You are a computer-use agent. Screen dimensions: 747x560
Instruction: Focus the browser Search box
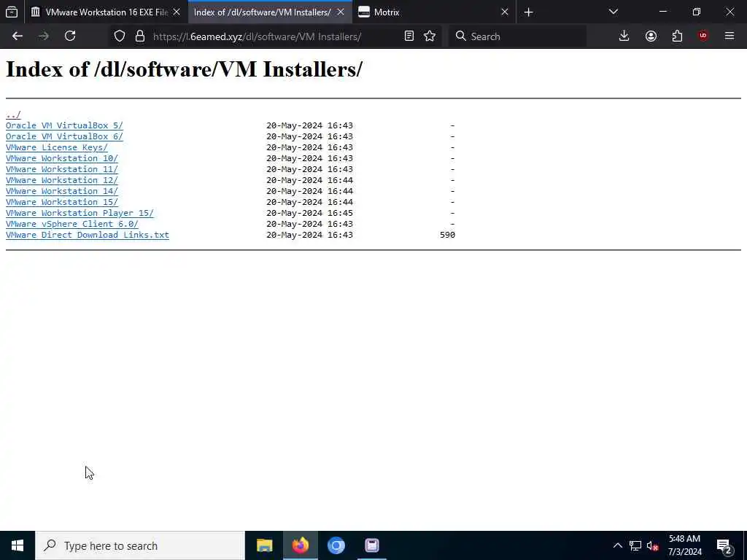coord(517,36)
